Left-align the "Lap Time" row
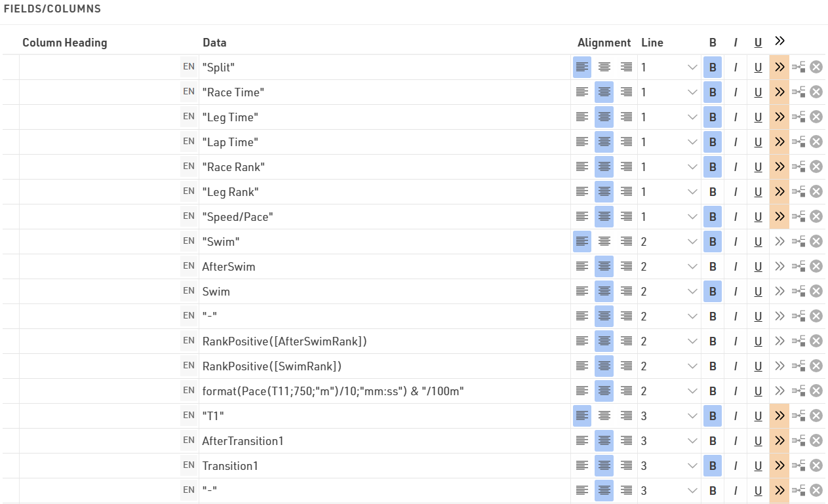Screen dimensions: 828x504 [582, 142]
